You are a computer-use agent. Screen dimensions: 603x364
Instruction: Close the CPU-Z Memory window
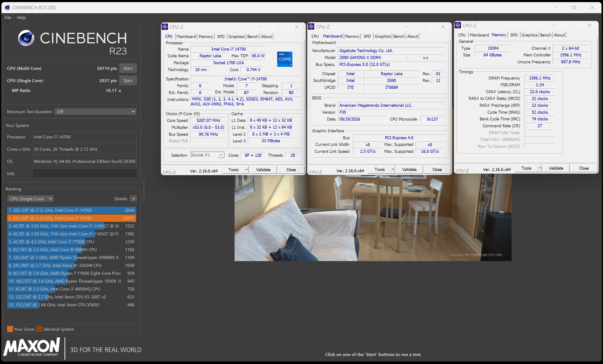[x=589, y=26]
